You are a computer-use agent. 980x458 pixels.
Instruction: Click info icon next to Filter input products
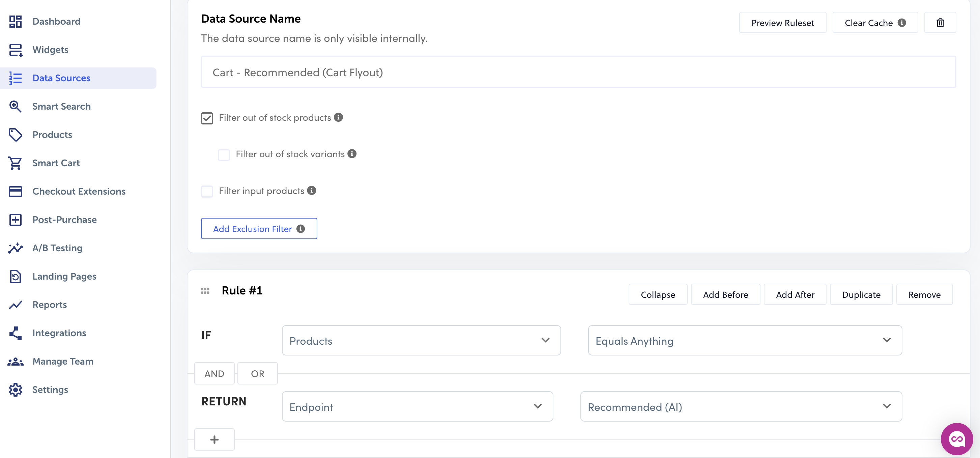click(x=312, y=190)
